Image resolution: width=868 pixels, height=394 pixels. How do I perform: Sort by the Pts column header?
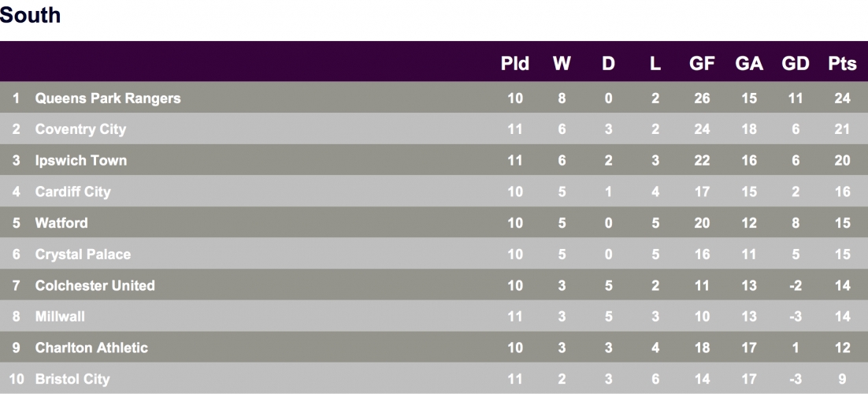842,64
